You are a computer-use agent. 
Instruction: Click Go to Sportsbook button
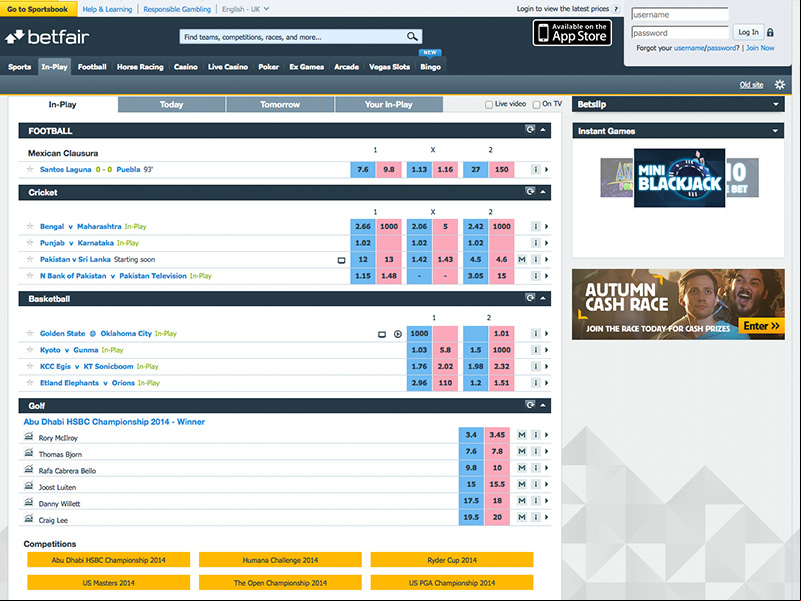(x=38, y=9)
